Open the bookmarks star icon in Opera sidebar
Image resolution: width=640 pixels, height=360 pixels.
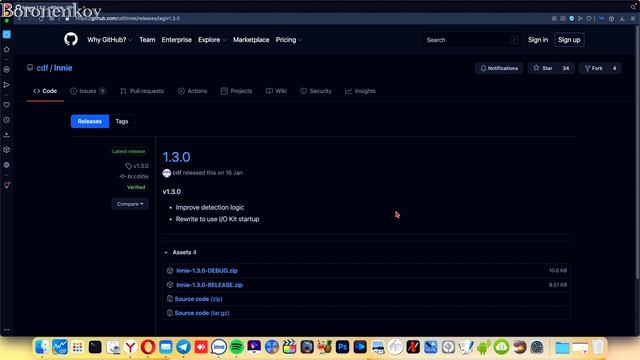[x=7, y=49]
